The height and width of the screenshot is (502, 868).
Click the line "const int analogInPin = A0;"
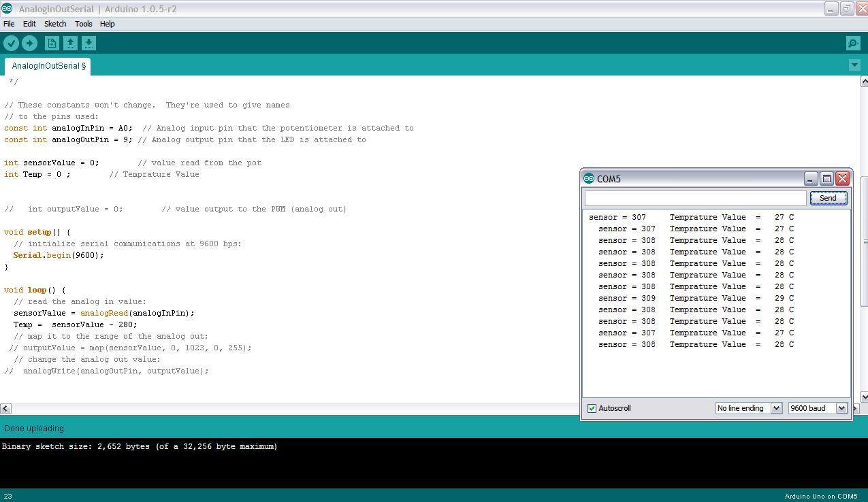coord(68,128)
